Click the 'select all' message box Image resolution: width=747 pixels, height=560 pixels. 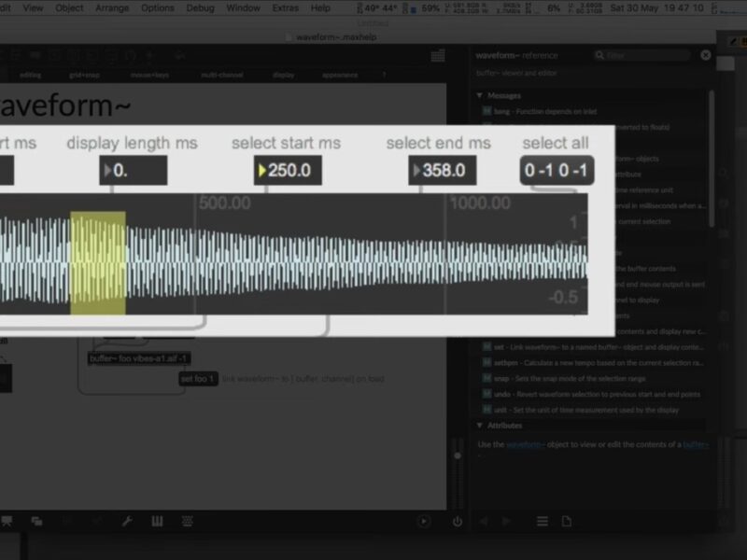point(556,171)
